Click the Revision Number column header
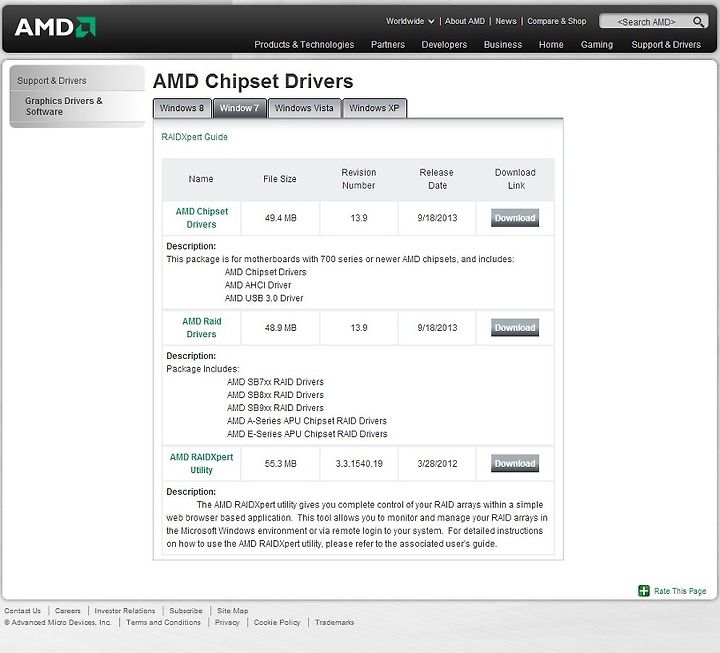 click(x=359, y=179)
